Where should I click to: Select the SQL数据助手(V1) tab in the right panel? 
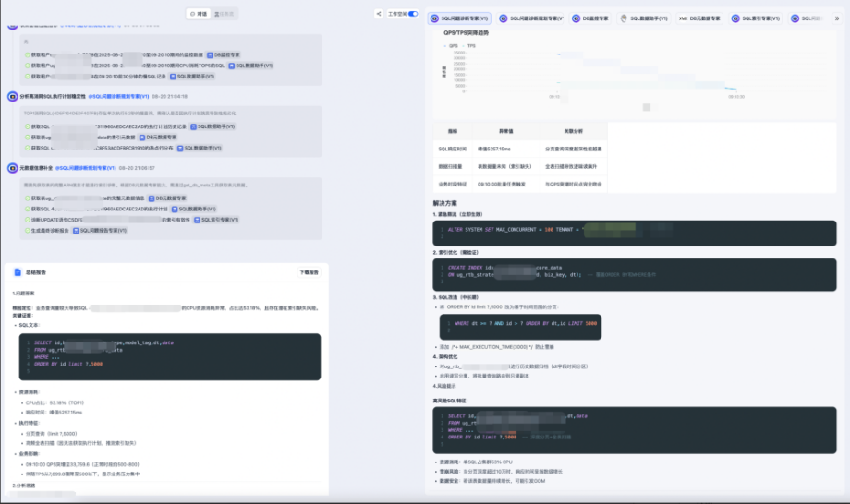pos(645,18)
